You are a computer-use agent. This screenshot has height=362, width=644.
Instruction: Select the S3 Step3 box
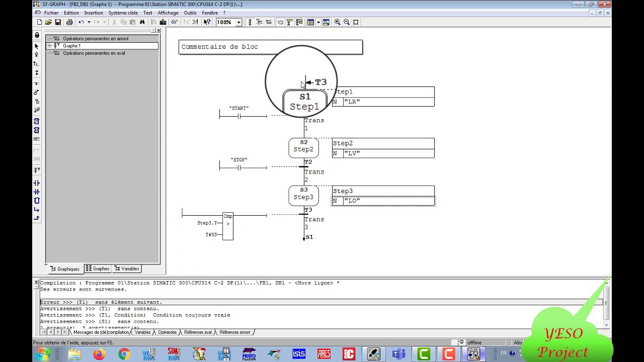tap(303, 195)
